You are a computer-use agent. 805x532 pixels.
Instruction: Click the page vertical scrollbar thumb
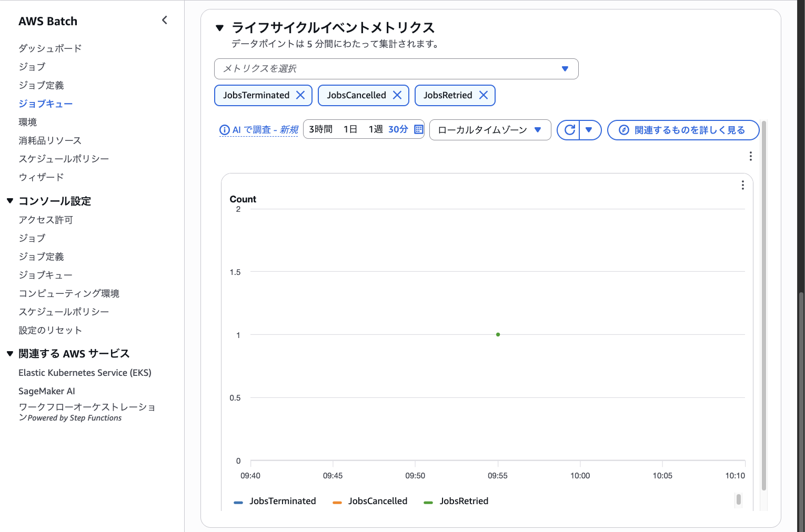(801, 412)
